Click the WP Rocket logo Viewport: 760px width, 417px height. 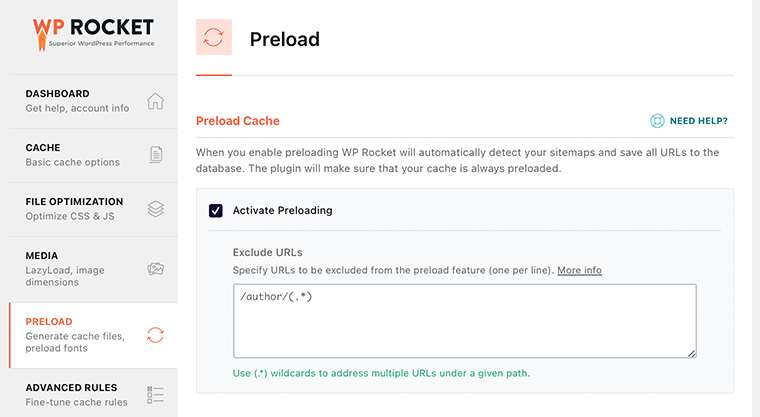point(93,34)
